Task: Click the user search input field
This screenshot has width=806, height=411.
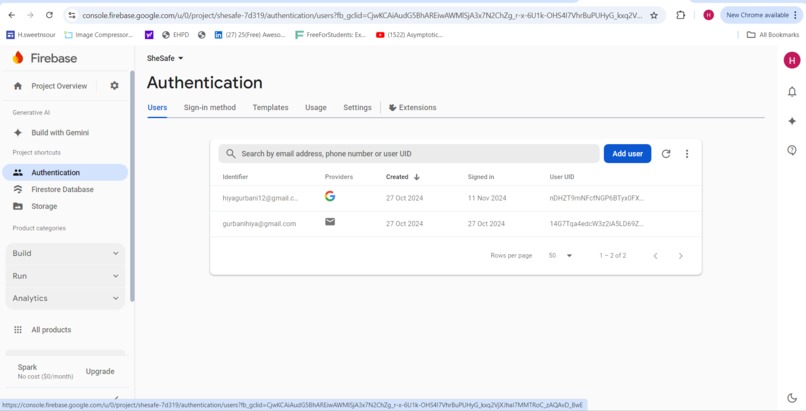Action: tap(409, 154)
